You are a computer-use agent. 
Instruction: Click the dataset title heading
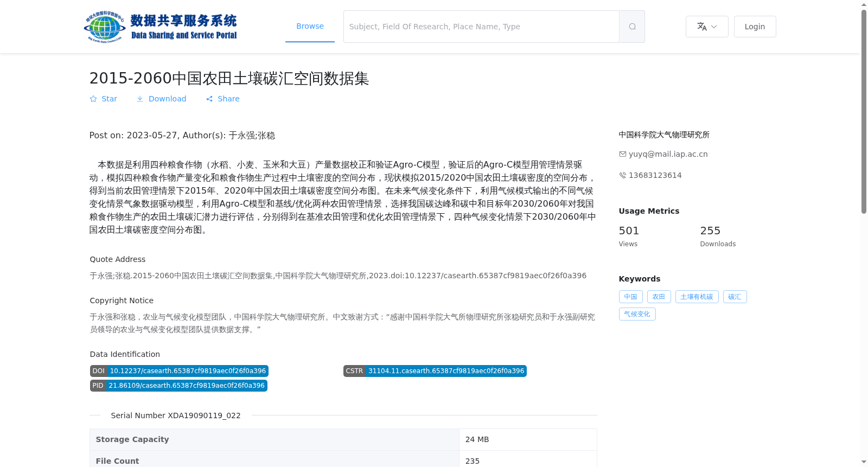click(229, 78)
